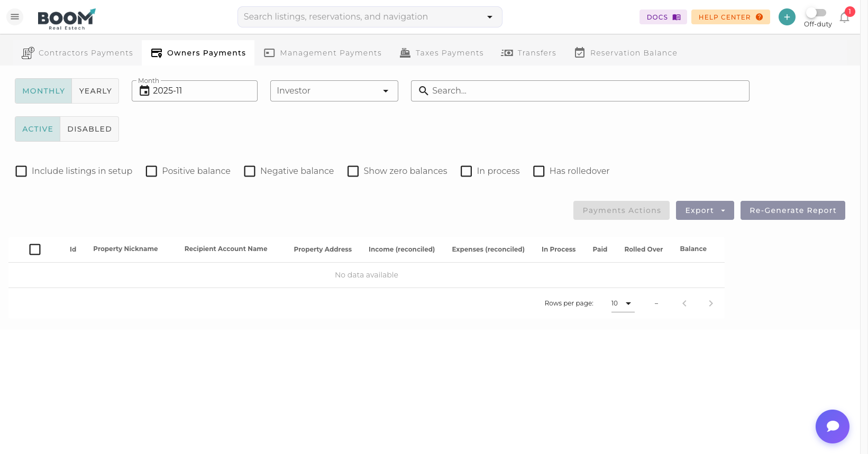Click the Transfers tab icon
The height and width of the screenshot is (454, 868).
tap(507, 53)
